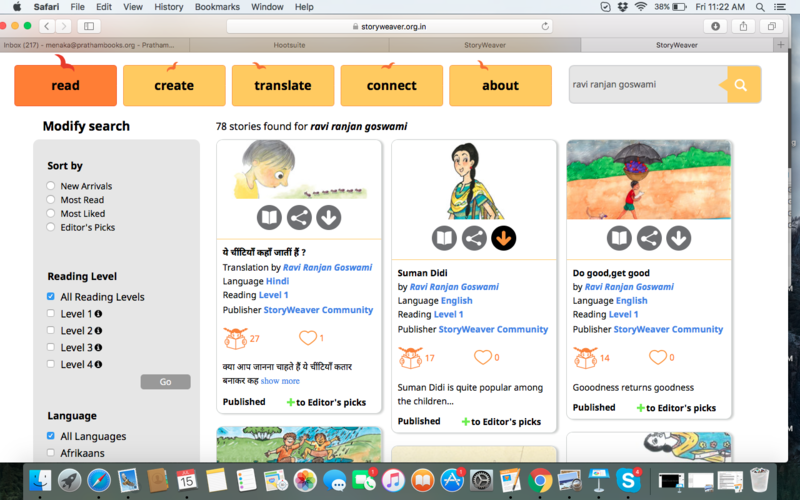Click the storyweaver.org.in address bar
Viewport: 800px width, 500px height.
coord(389,27)
